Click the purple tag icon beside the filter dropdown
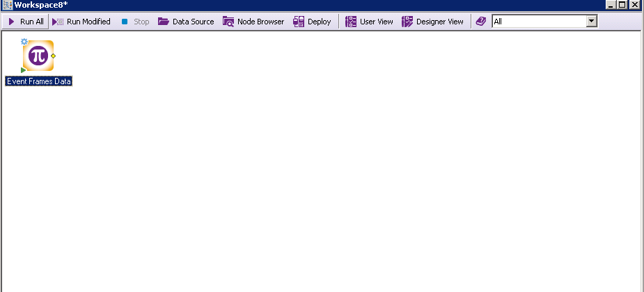 pyautogui.click(x=481, y=22)
